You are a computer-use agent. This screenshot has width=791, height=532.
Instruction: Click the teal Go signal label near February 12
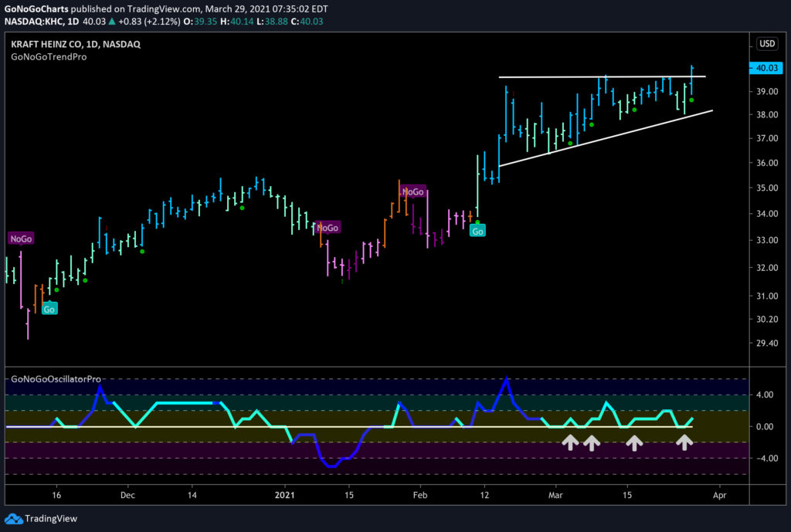click(x=477, y=231)
